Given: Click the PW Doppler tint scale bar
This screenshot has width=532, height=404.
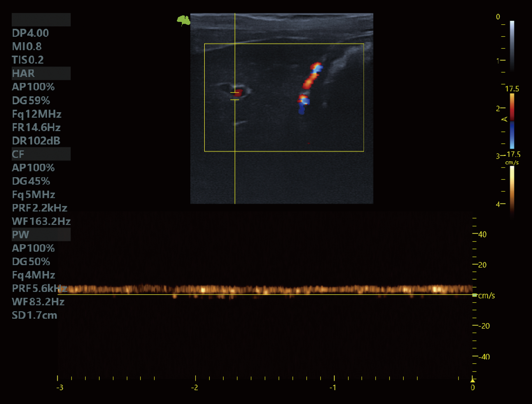Looking at the screenshot, I should (512, 192).
